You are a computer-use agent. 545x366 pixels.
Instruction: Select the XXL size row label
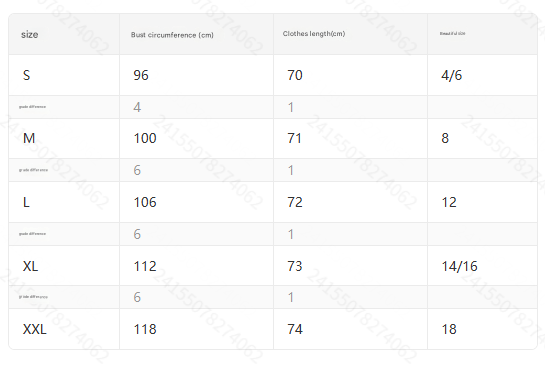pos(34,329)
